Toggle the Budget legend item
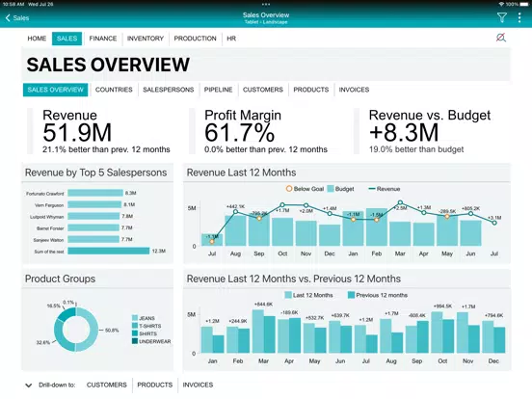Image resolution: width=532 pixels, height=399 pixels. tap(340, 189)
